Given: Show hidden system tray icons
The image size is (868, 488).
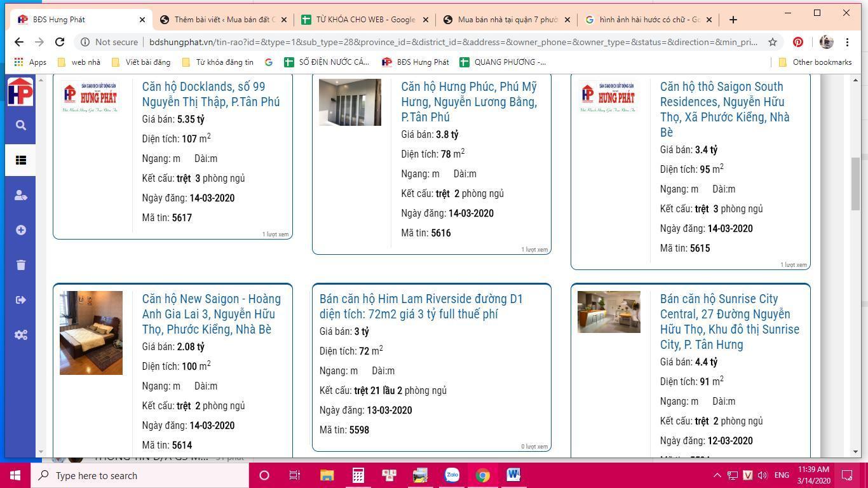Looking at the screenshot, I should 717,475.
